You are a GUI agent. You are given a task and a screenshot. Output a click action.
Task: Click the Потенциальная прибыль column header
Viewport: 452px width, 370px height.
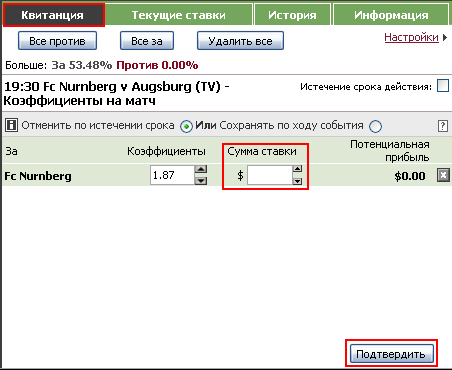[390, 151]
